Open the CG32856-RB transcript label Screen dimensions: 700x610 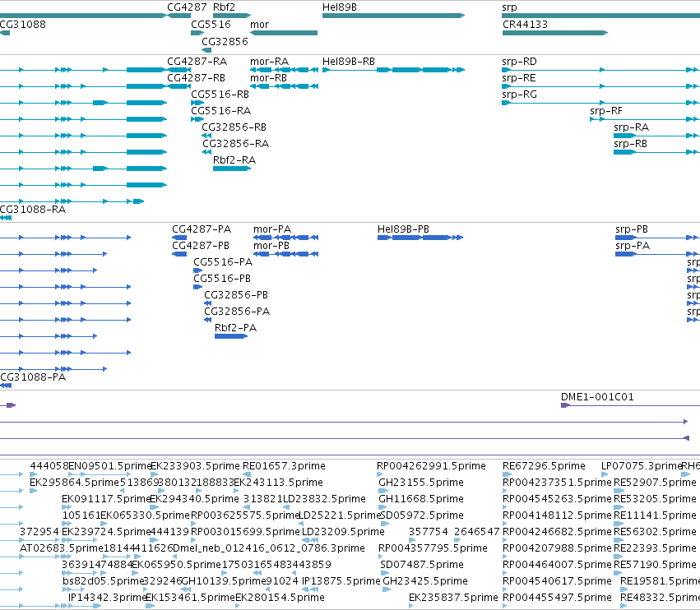pos(234,127)
